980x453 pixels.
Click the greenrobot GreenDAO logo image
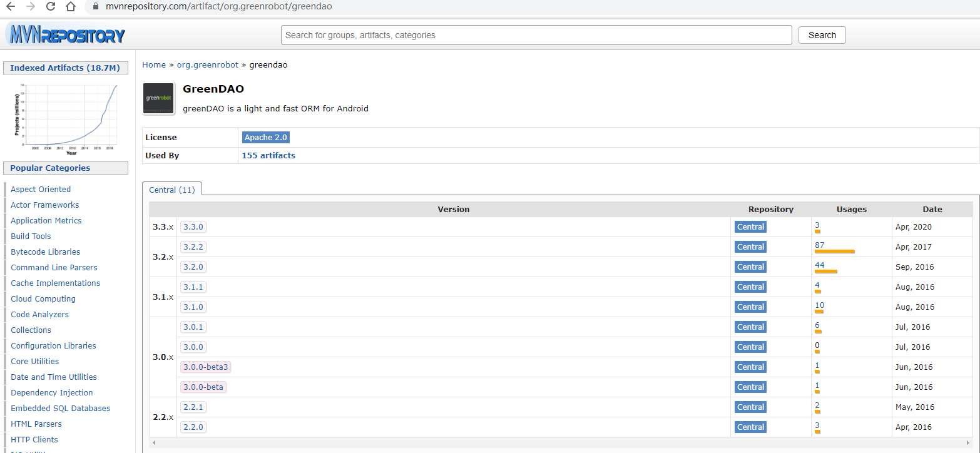click(159, 98)
